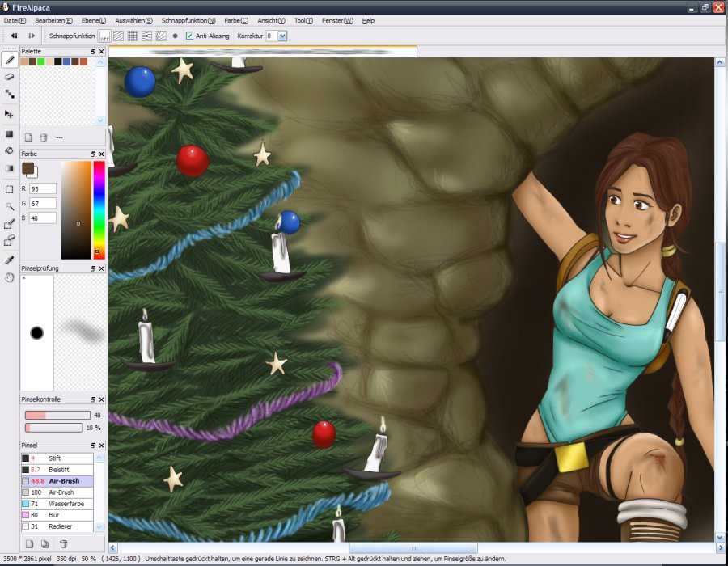Select the Wasserfarbe brush
The height and width of the screenshot is (566, 728).
[x=57, y=504]
